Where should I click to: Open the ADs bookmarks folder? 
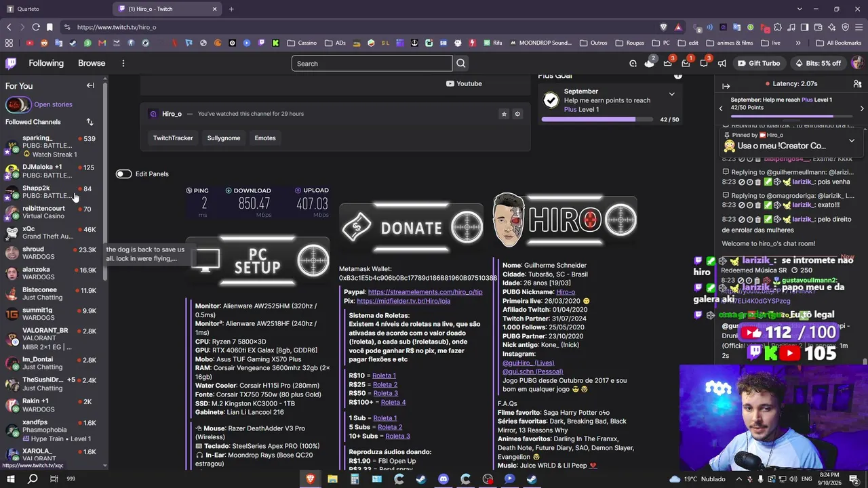(x=335, y=43)
